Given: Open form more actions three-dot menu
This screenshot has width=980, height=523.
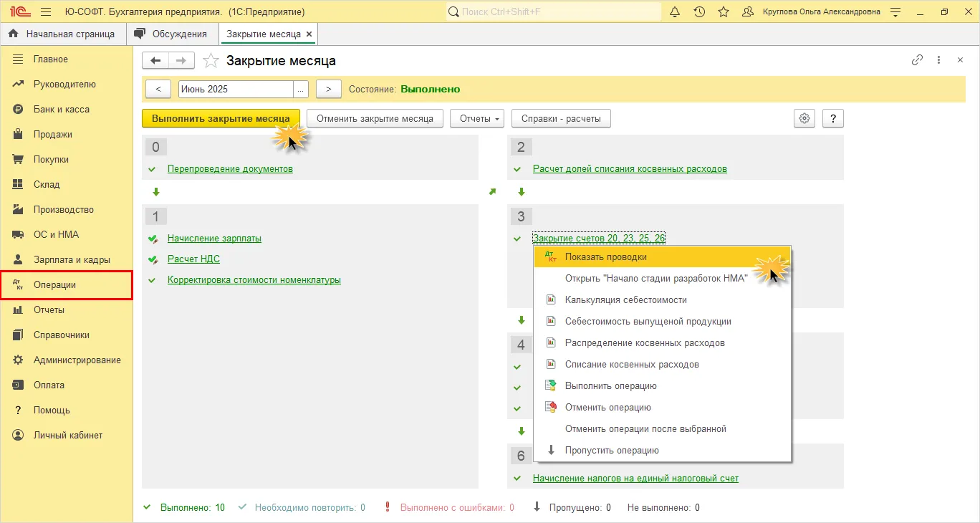Looking at the screenshot, I should (938, 60).
